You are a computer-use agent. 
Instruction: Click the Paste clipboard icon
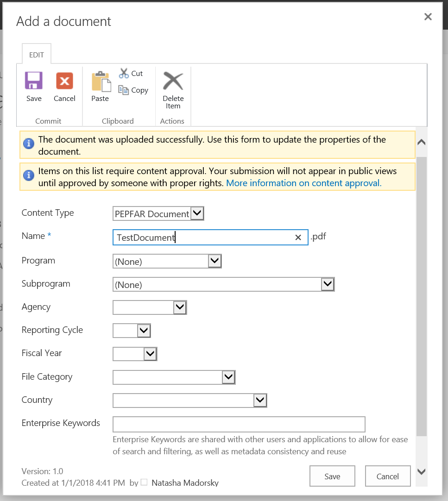pos(101,81)
